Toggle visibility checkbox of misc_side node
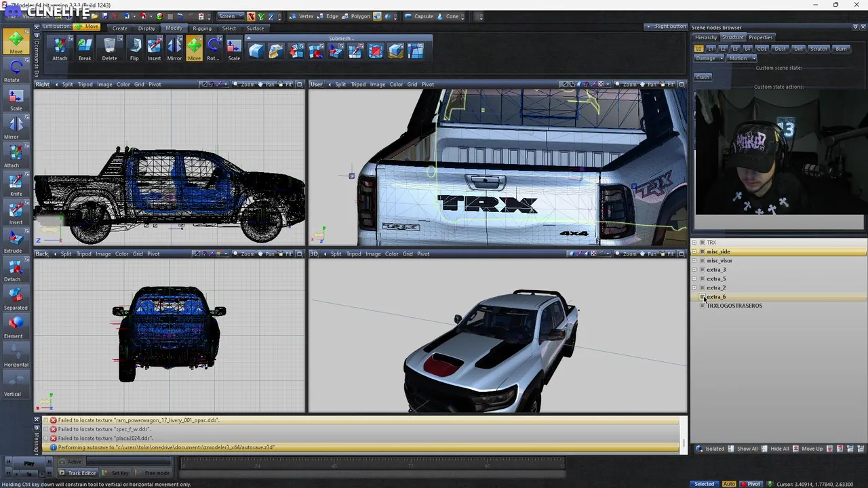 point(702,251)
